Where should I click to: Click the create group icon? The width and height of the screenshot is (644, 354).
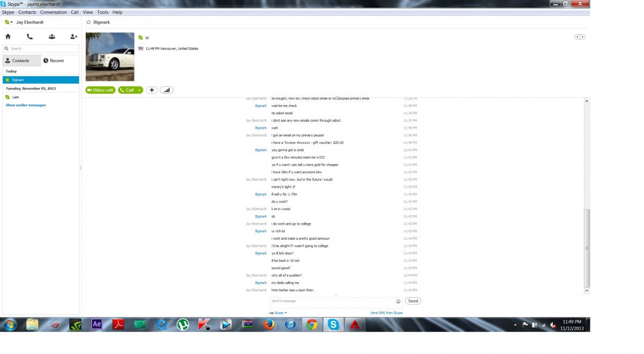tap(52, 36)
